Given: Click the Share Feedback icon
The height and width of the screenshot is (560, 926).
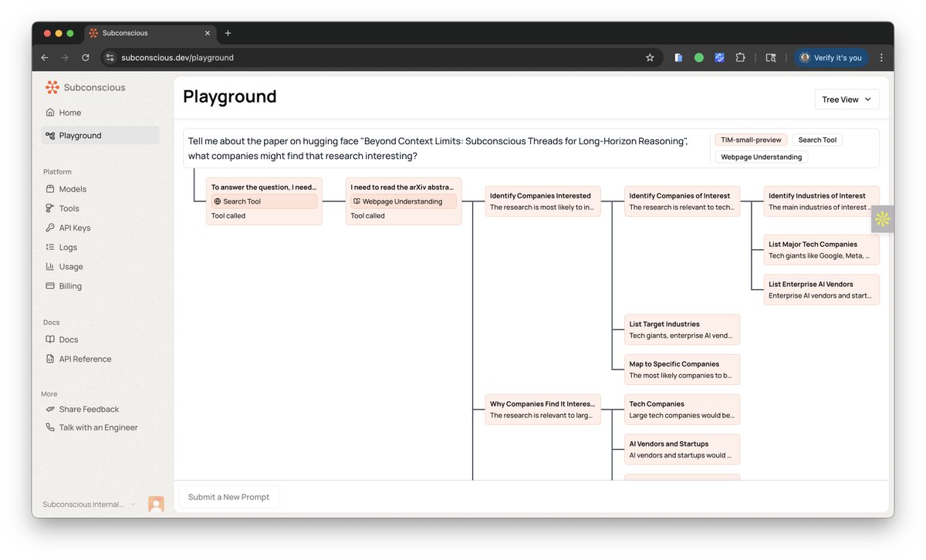Looking at the screenshot, I should [50, 409].
